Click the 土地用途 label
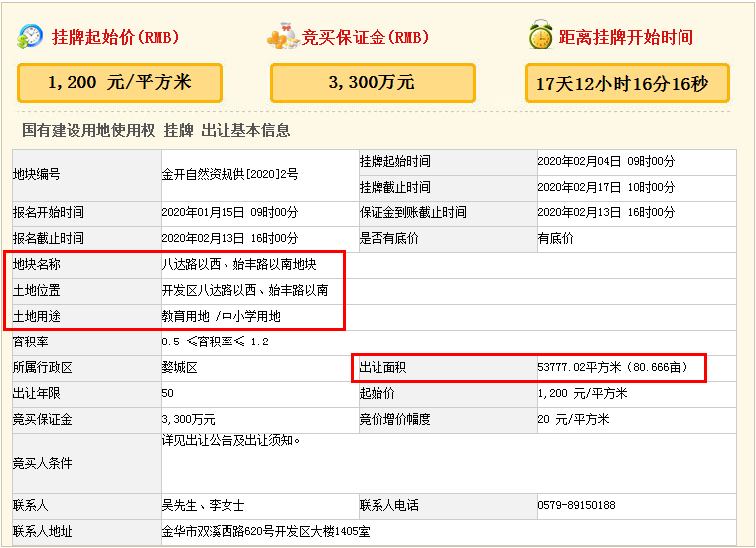 (x=36, y=316)
